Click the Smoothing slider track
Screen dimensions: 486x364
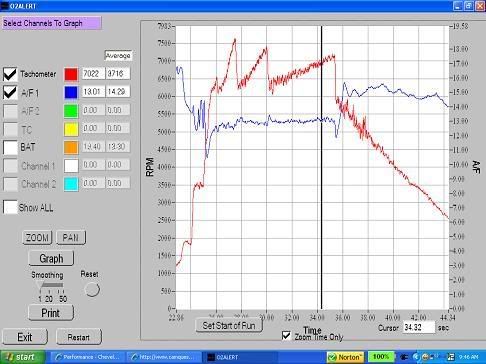point(52,285)
